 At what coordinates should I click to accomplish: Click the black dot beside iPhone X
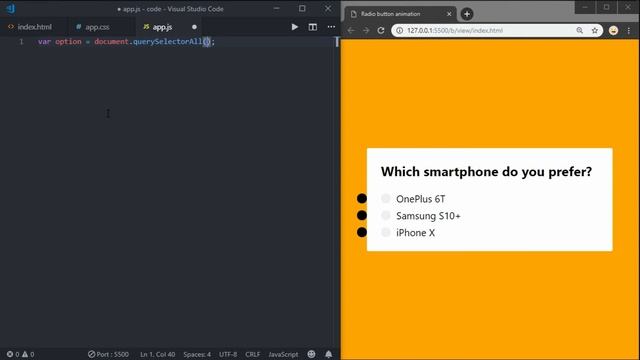362,232
